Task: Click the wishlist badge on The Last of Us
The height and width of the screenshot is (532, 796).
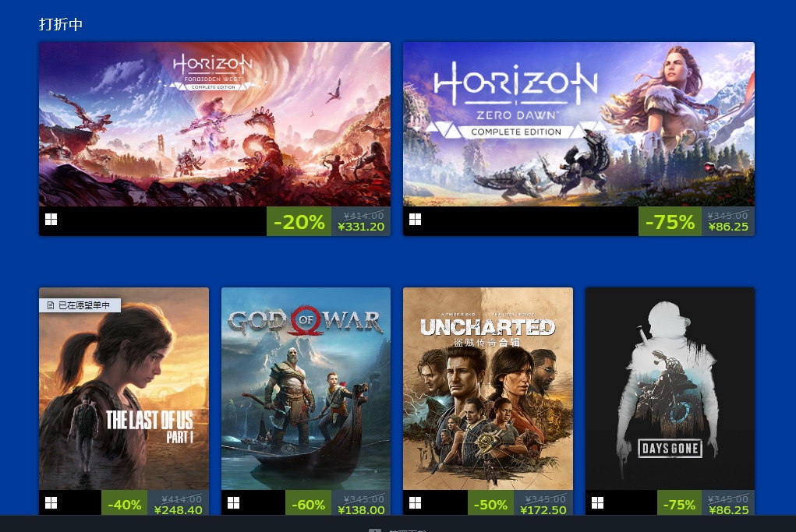Action: tap(80, 305)
